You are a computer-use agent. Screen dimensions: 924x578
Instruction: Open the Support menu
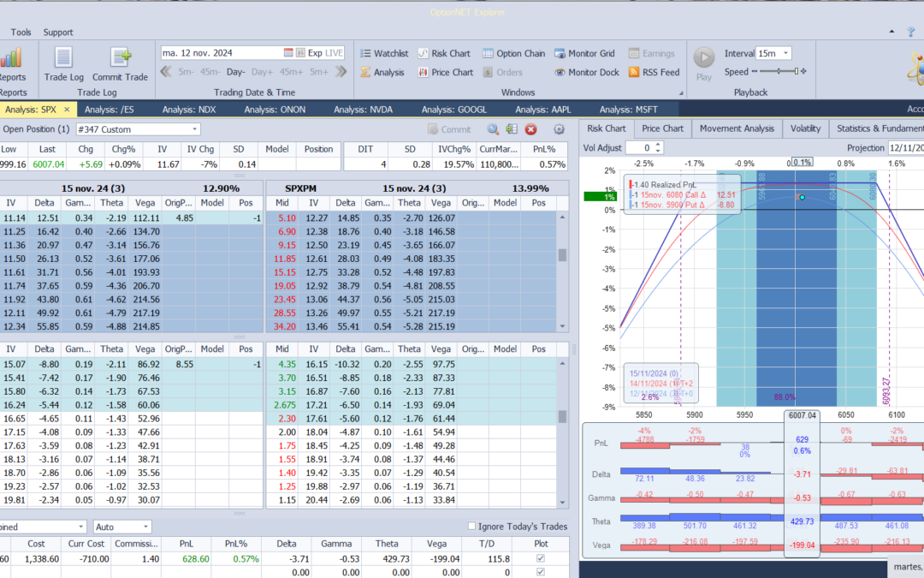point(58,32)
